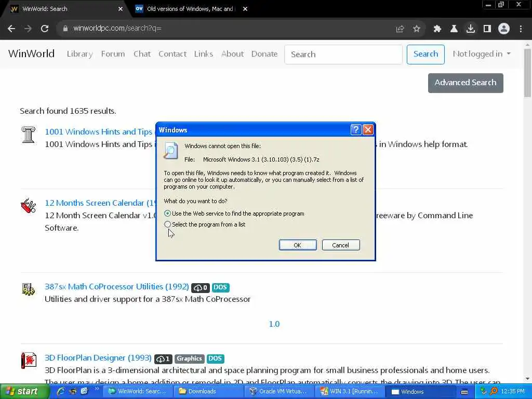Cancel the open file dialog
Image resolution: width=532 pixels, height=399 pixels.
[x=341, y=245]
